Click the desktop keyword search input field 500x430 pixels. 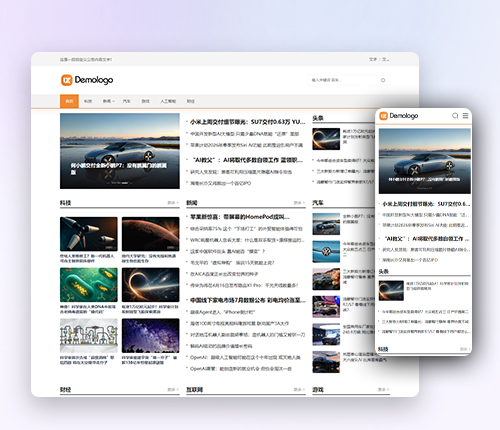[348, 80]
